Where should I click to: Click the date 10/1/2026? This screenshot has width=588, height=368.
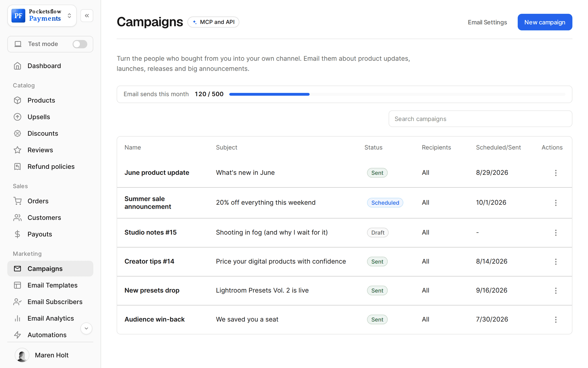click(x=491, y=202)
